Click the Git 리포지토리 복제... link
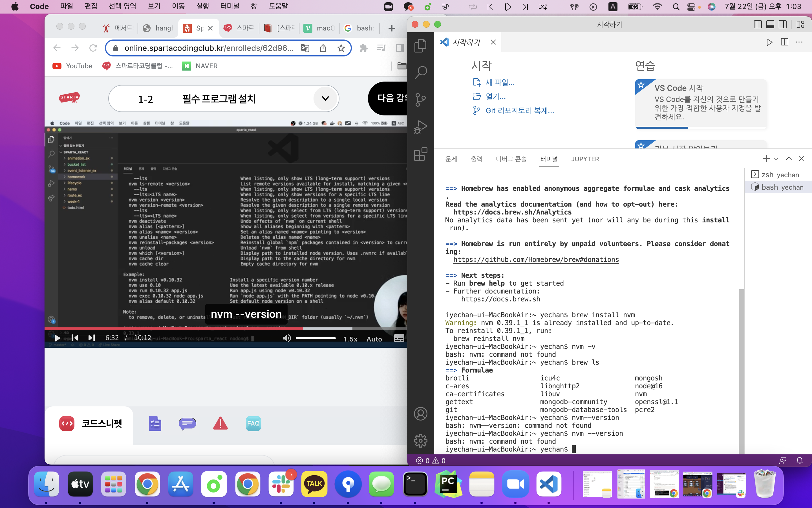The image size is (812, 508). tap(520, 111)
